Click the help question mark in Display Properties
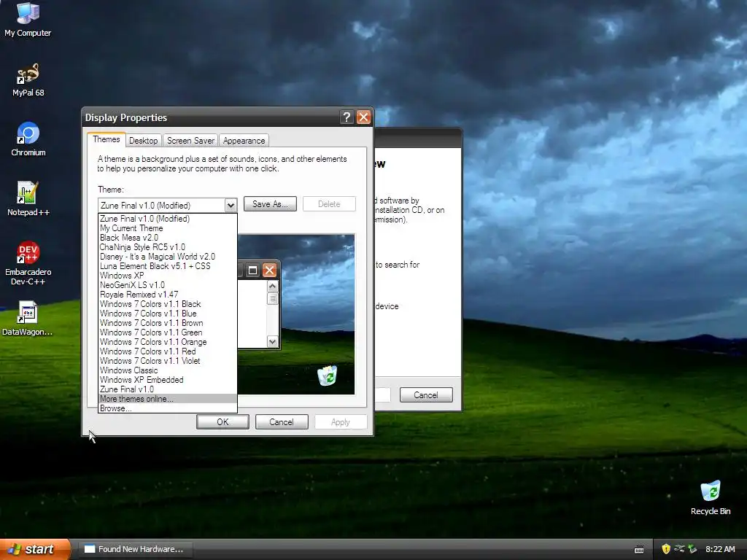 347,117
